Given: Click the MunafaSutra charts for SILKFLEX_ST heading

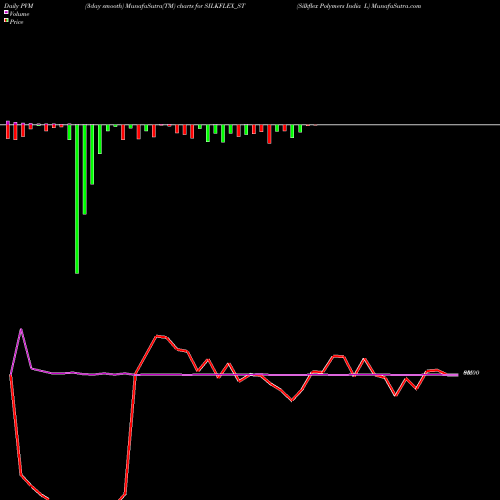Looking at the screenshot, I should coord(165,6).
